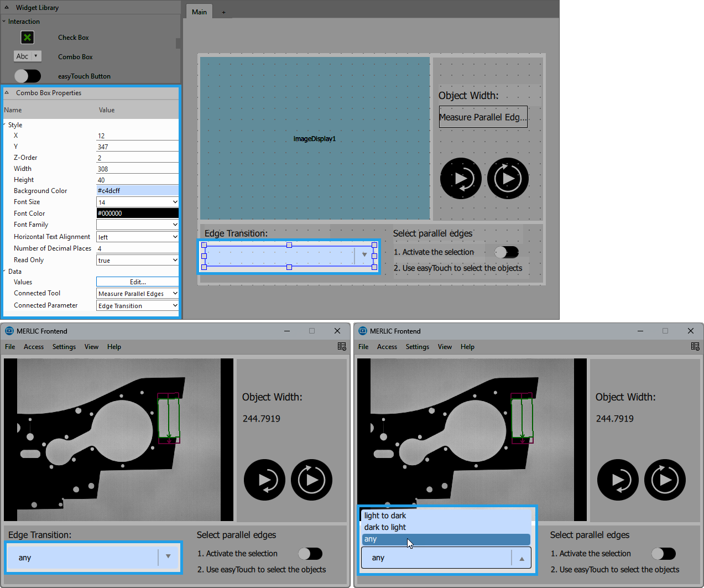Click the Edit... button for Values
This screenshot has height=588, width=704.
[x=137, y=282]
